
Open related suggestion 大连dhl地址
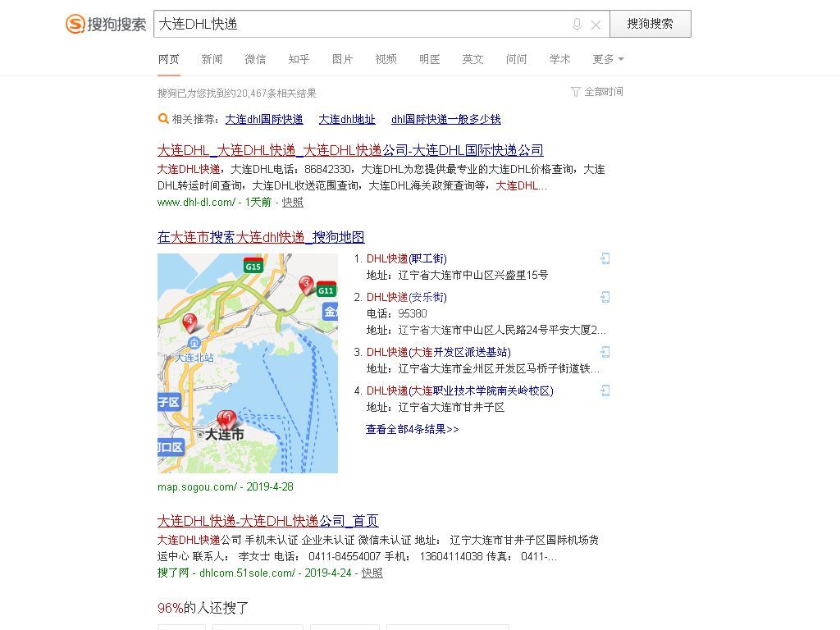[347, 119]
